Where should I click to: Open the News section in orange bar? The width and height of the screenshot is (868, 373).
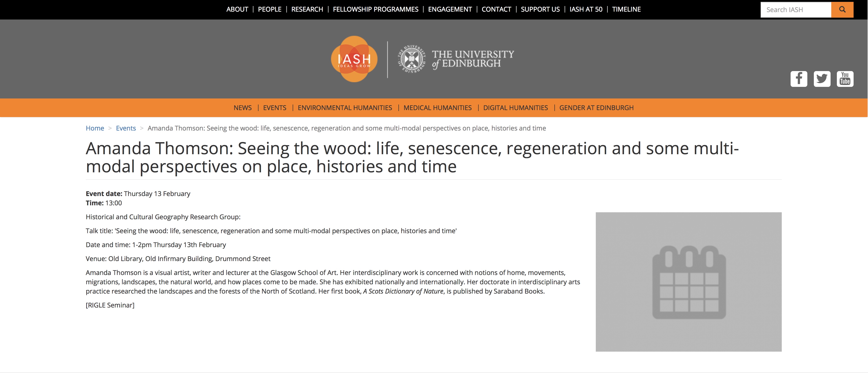pos(242,108)
